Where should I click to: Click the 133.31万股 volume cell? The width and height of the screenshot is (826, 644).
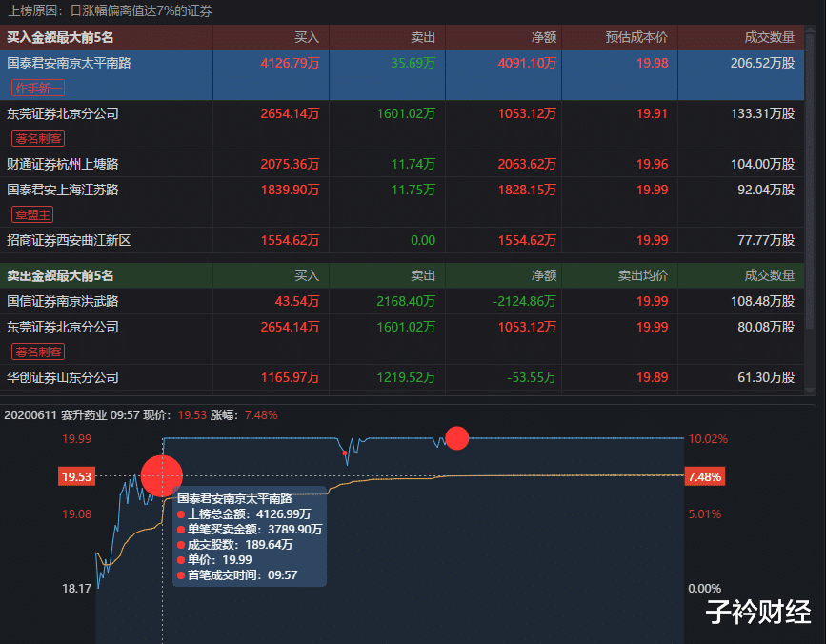coord(762,113)
